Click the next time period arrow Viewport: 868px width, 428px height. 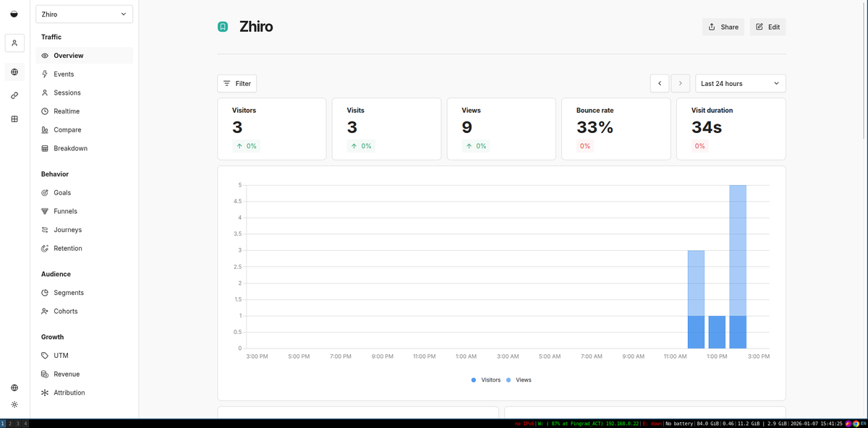tap(681, 84)
